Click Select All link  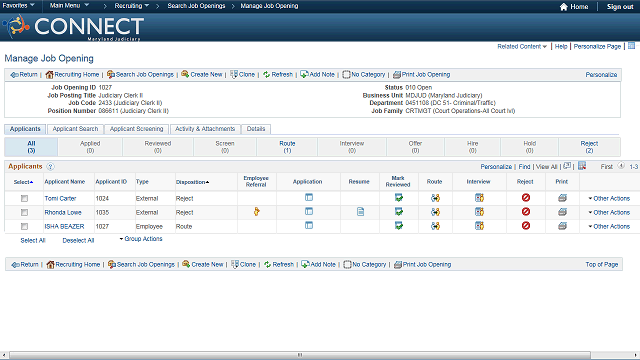point(33,240)
